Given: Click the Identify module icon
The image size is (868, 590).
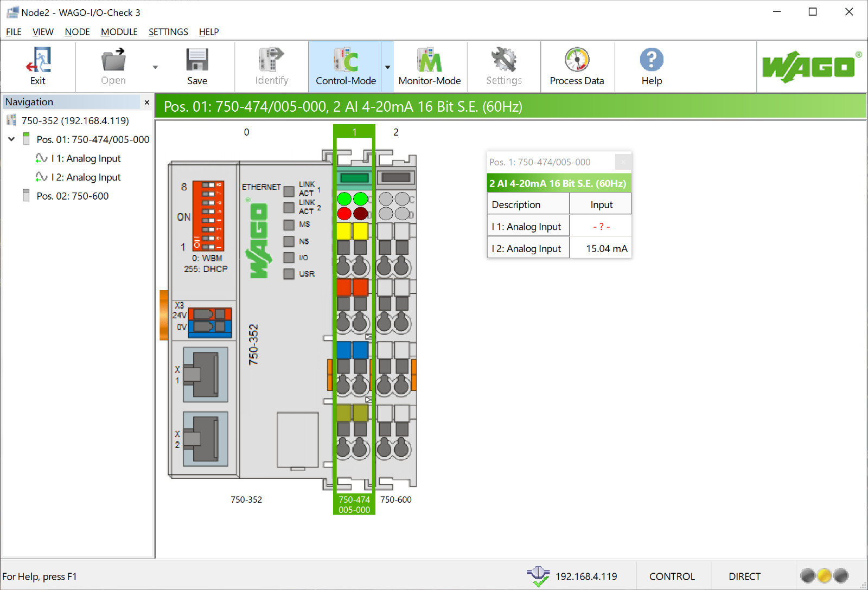Looking at the screenshot, I should (x=271, y=60).
